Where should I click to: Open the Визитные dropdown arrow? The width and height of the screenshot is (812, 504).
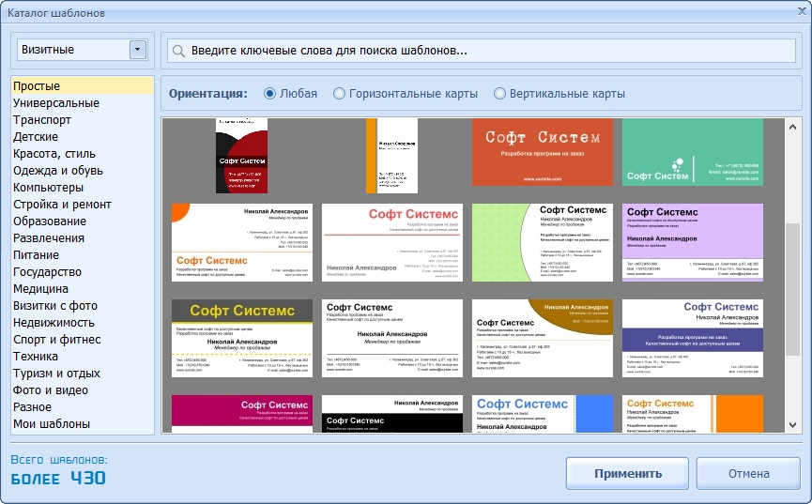coord(138,50)
